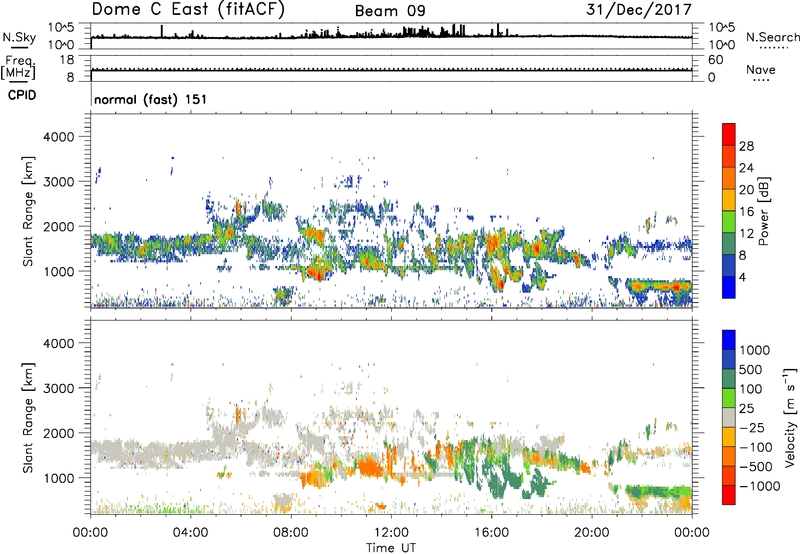The image size is (800, 554).
Task: Click the 'Beam 09' label
Action: [x=390, y=11]
